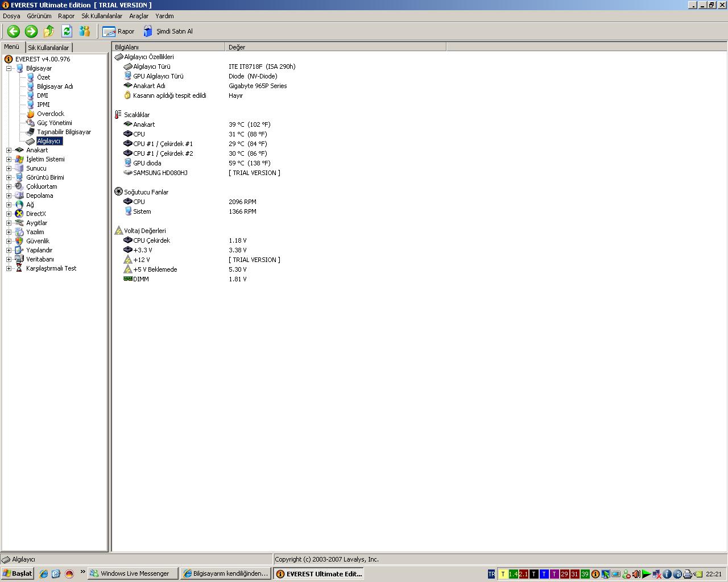Open the Rapor report wizard
The width and height of the screenshot is (728, 582).
point(118,31)
